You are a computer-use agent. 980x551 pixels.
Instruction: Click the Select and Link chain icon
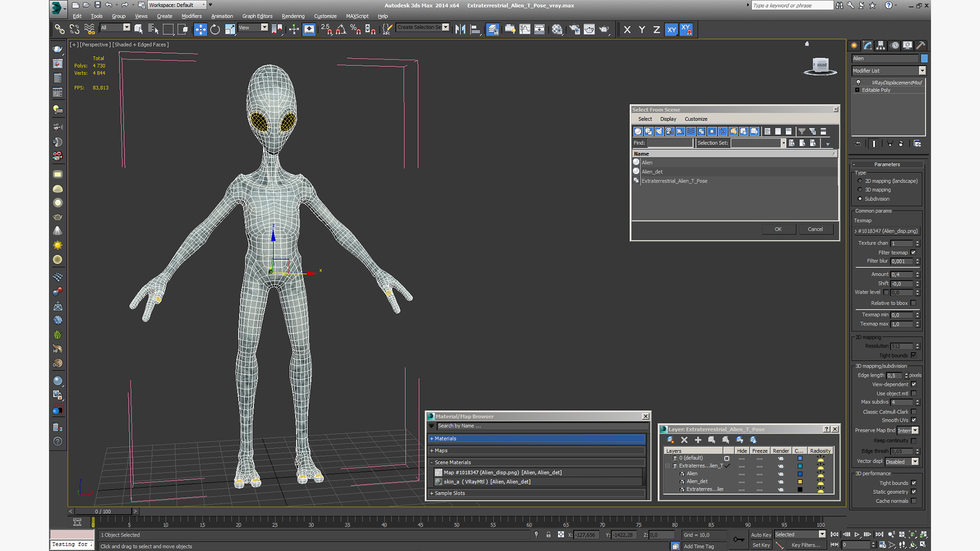[x=59, y=30]
